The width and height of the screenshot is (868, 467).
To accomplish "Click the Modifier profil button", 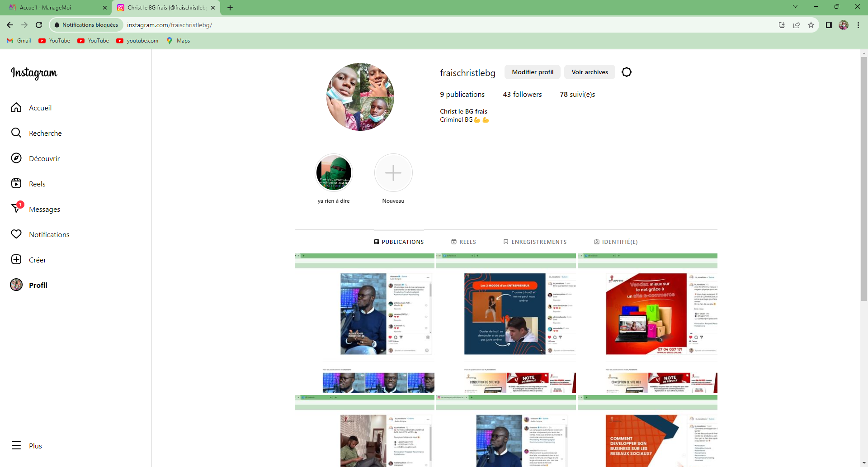I will pos(532,72).
